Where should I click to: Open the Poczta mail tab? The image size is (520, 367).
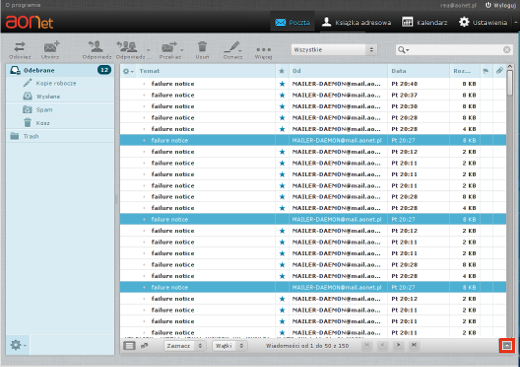coord(292,22)
